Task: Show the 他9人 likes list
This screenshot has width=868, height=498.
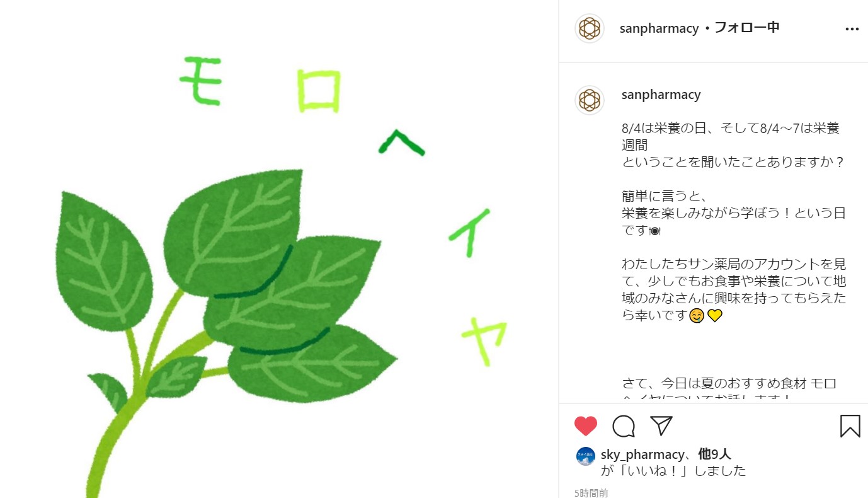Action: point(715,454)
